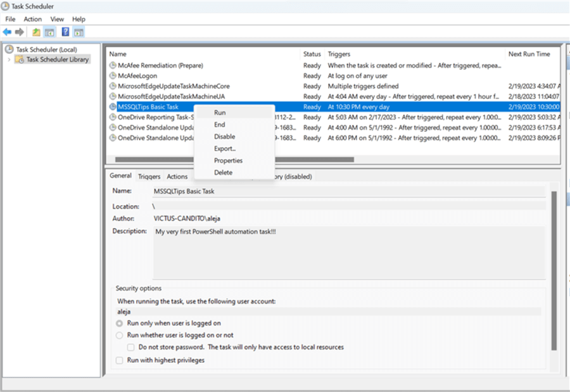Enable 'Run with highest privileges' checkbox
This screenshot has height=392, width=570.
click(119, 360)
